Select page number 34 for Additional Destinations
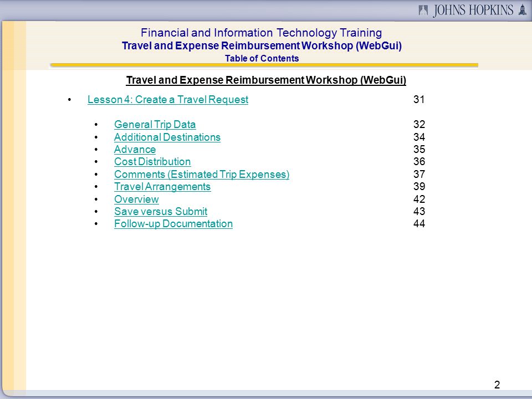The image size is (532, 399). click(x=419, y=137)
